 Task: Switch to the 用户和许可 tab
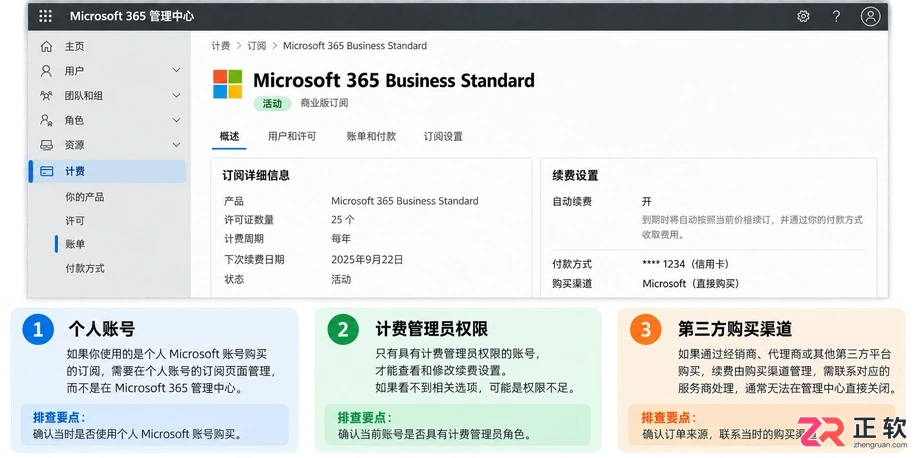292,136
